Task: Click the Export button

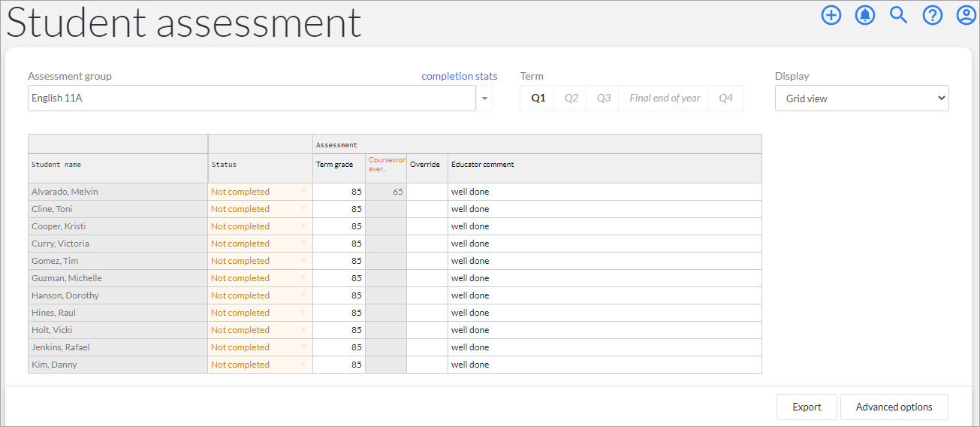Action: tap(807, 407)
